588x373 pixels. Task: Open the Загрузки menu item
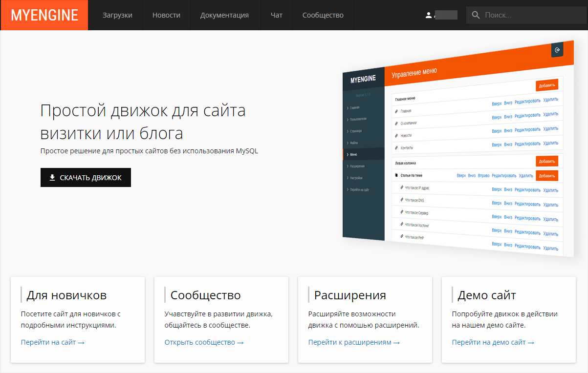coord(117,15)
